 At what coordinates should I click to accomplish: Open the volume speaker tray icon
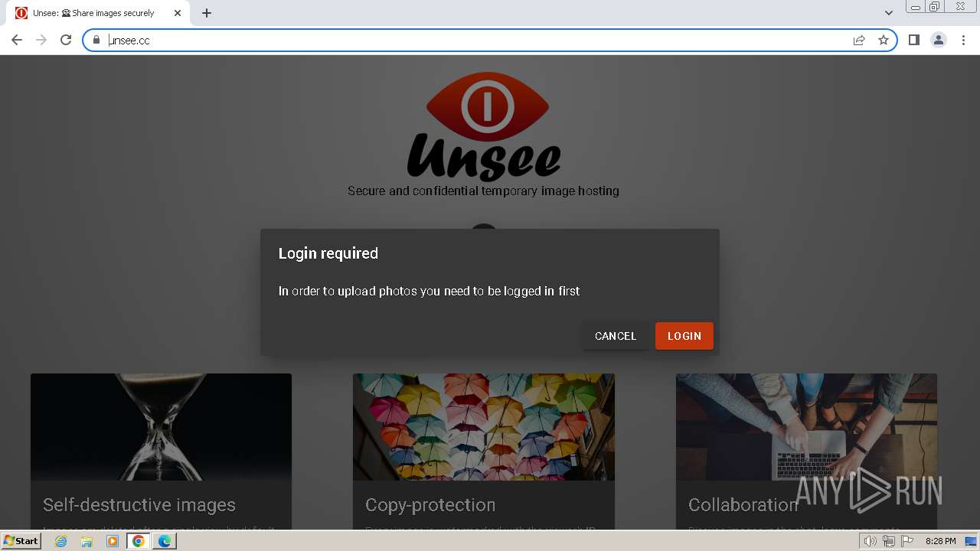coord(871,541)
